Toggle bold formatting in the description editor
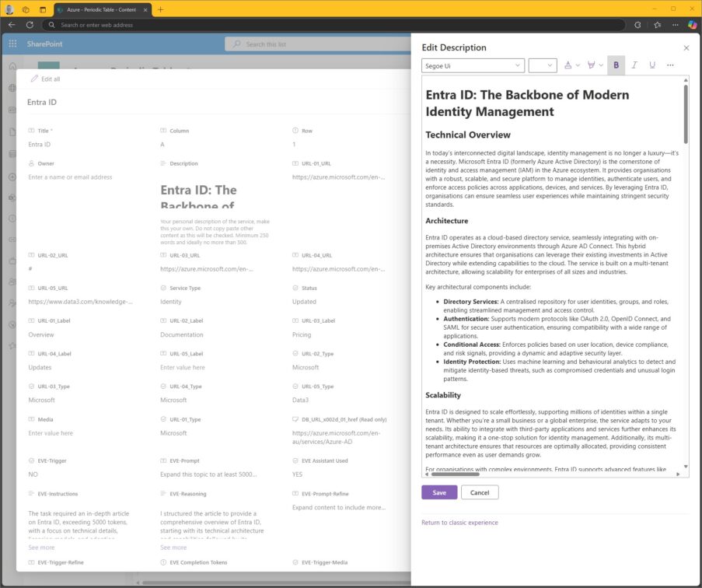This screenshot has height=588, width=702. pos(616,65)
